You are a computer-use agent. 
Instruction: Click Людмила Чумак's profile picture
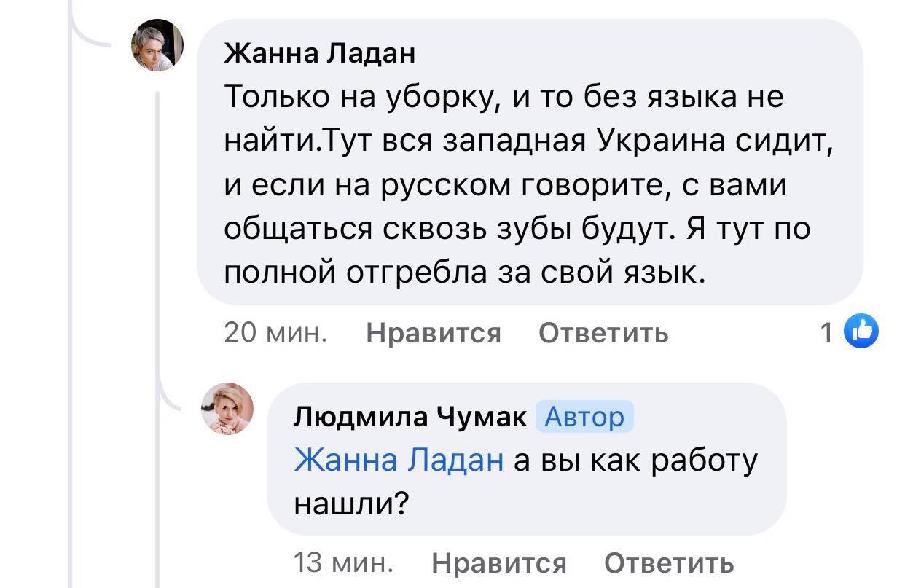point(227,408)
